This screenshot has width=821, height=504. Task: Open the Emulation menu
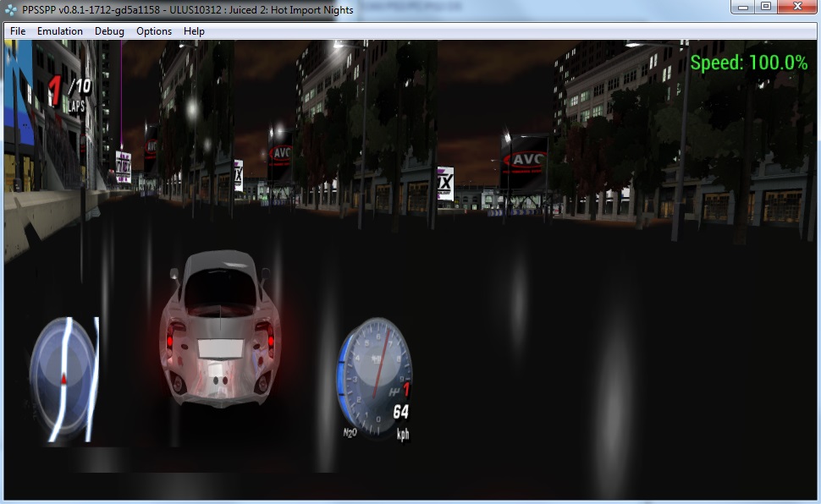pyautogui.click(x=60, y=31)
